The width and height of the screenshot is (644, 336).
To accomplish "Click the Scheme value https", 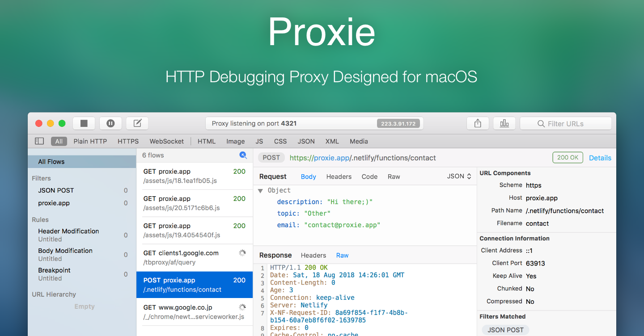I will click(x=534, y=185).
